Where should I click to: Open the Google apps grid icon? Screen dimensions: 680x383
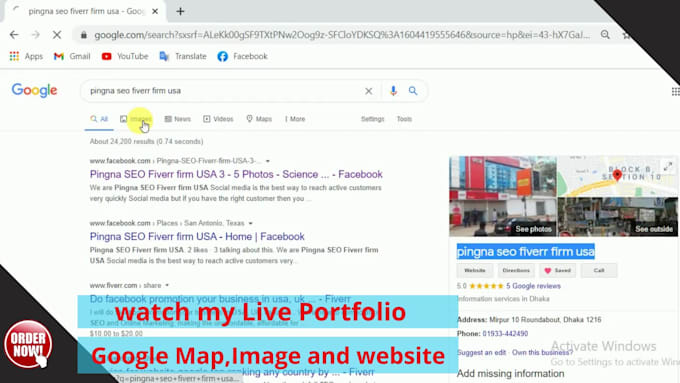(675, 91)
